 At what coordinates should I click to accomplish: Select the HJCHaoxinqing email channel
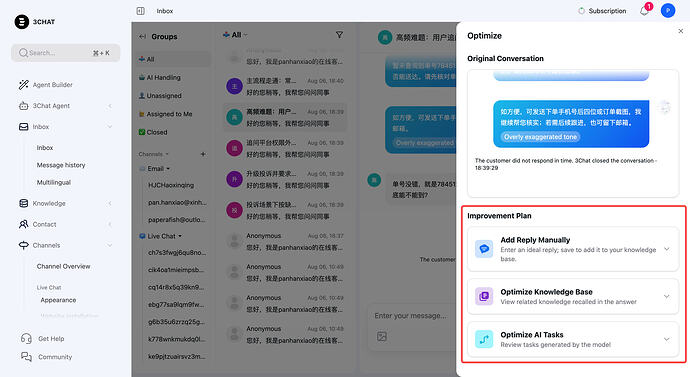point(171,185)
